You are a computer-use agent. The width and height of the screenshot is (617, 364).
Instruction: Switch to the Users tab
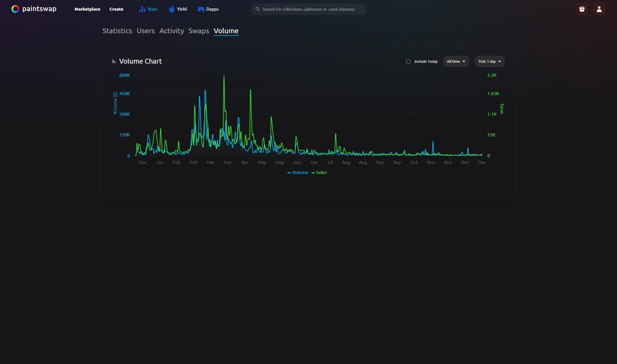tap(146, 31)
